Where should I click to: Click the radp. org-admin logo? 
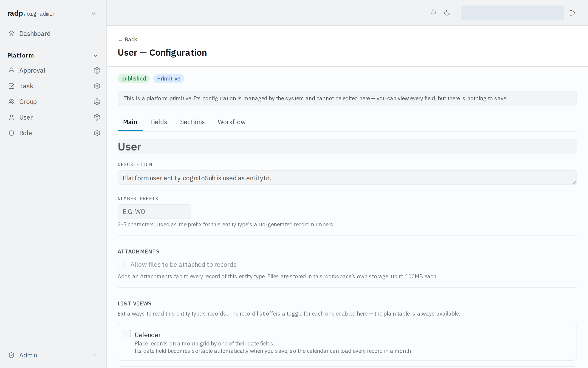(x=32, y=13)
